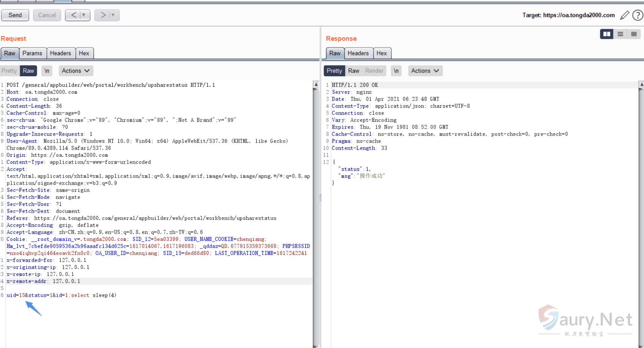Image resolution: width=644 pixels, height=348 pixels.
Task: Click the request body payload line
Action: coord(61,295)
